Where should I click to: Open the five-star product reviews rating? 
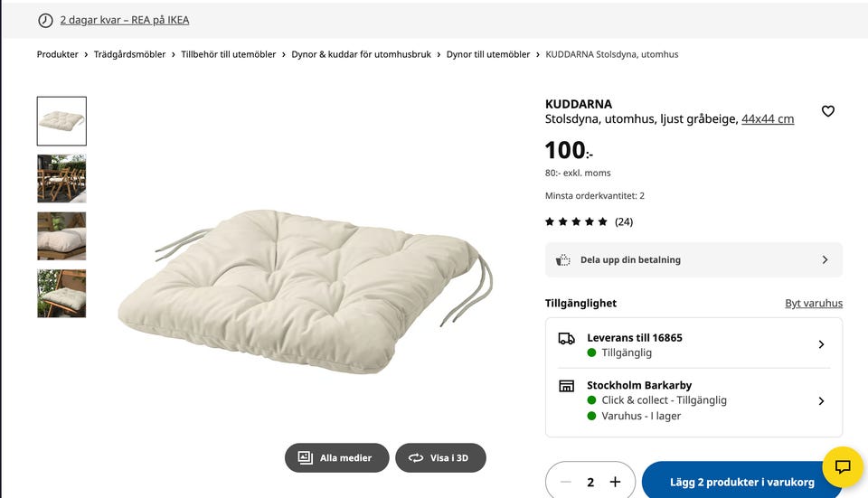pyautogui.click(x=588, y=221)
